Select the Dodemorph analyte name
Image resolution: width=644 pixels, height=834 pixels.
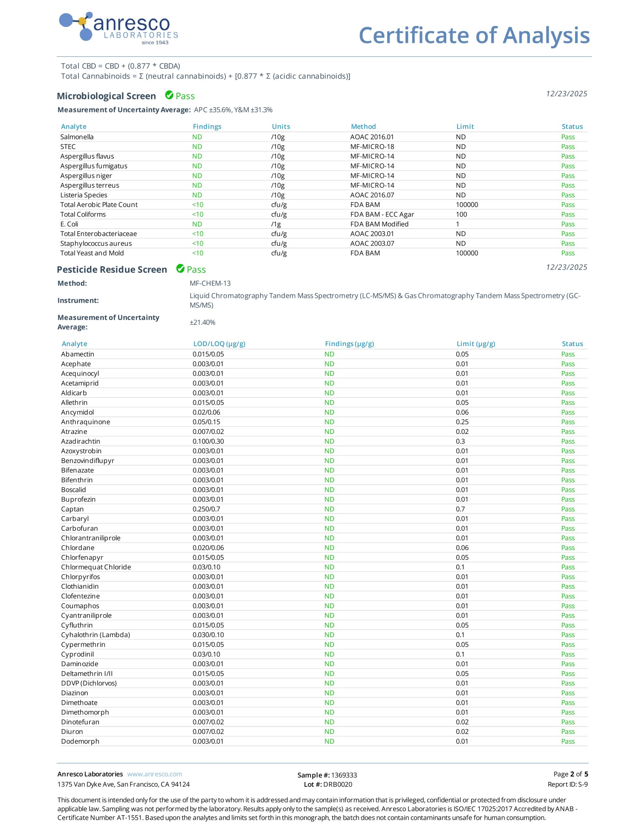pos(80,741)
